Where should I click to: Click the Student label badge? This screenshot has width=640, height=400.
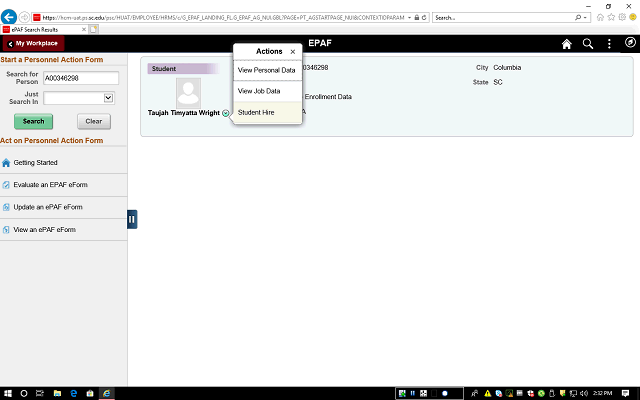(183, 69)
